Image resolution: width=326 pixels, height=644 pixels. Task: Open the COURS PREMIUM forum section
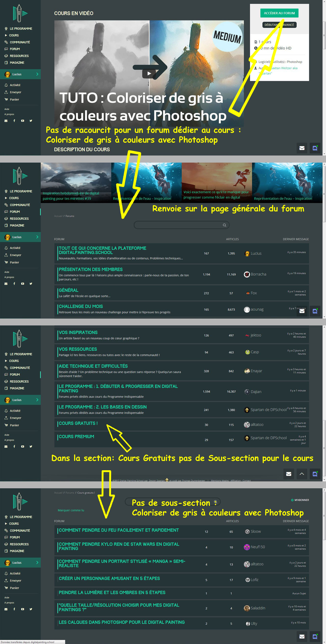point(76,436)
